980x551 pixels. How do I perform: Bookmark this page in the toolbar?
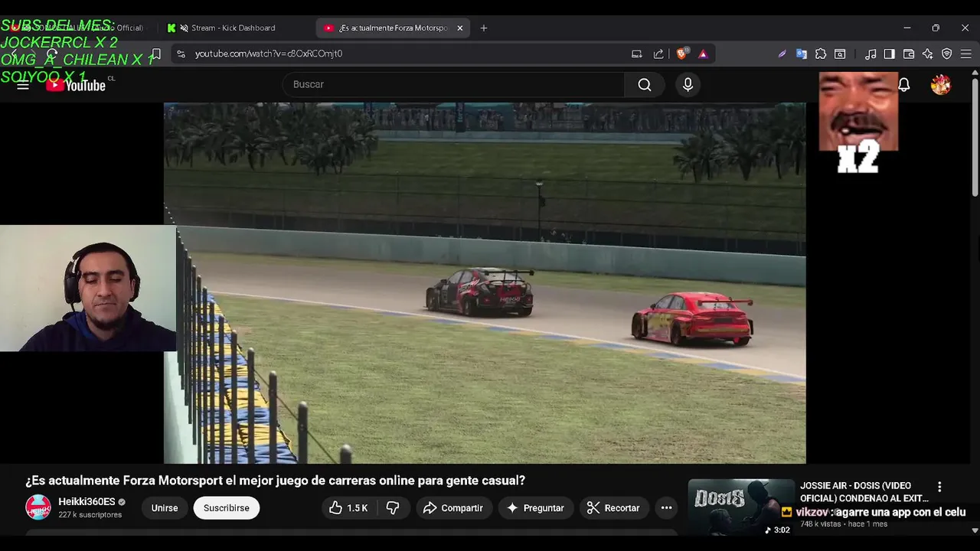155,54
